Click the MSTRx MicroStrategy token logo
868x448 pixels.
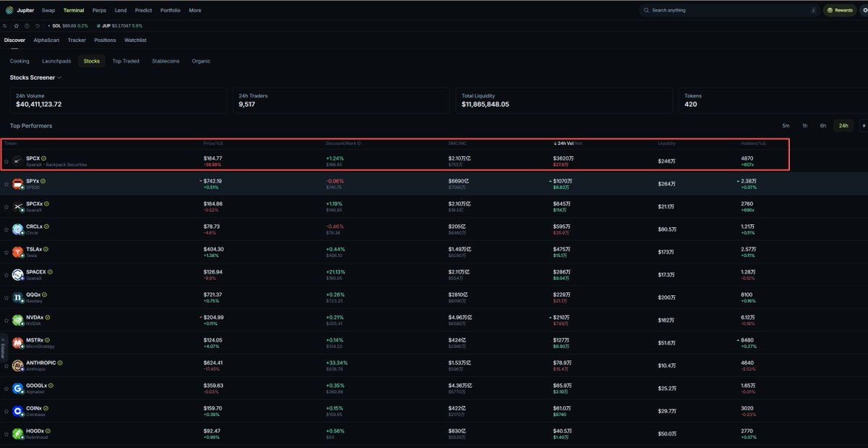pyautogui.click(x=17, y=342)
